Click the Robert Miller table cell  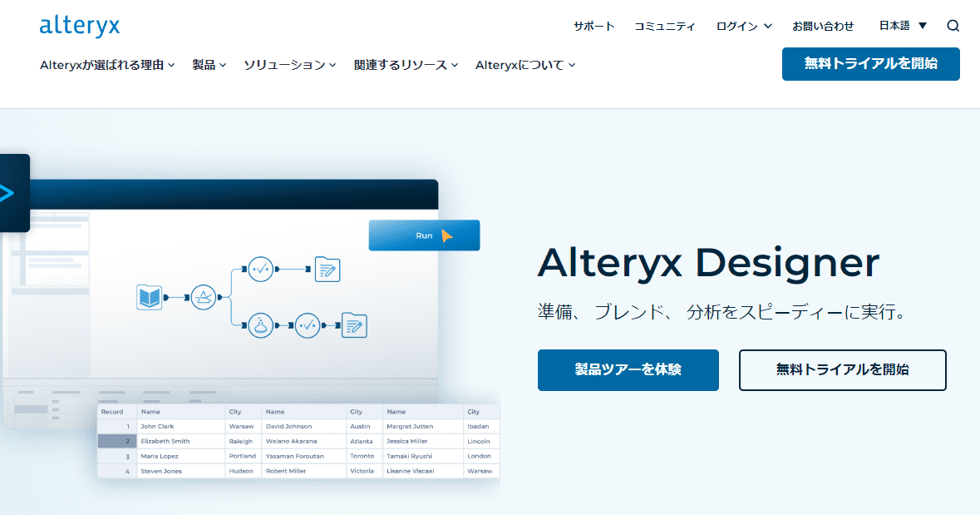click(x=304, y=471)
